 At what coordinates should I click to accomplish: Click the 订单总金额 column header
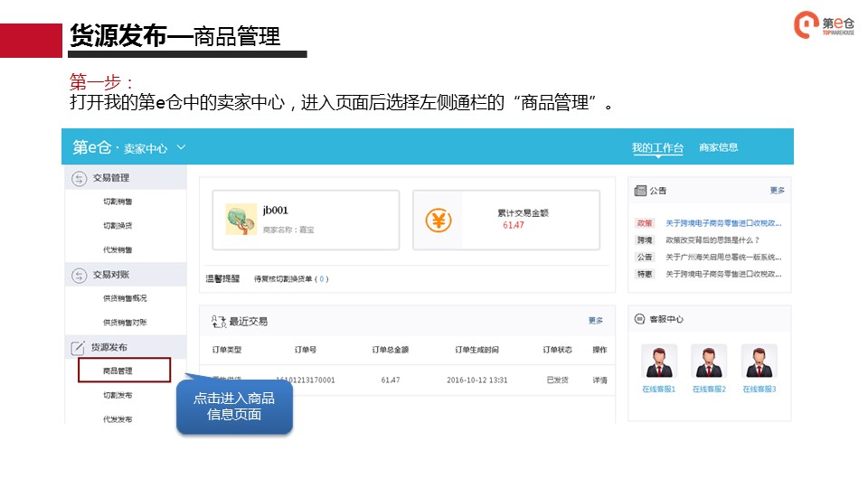(x=391, y=350)
